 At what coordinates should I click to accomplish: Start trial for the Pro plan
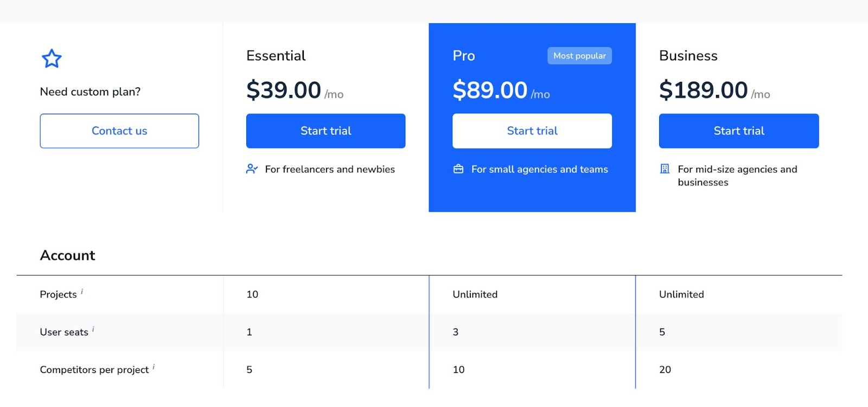[x=532, y=131]
